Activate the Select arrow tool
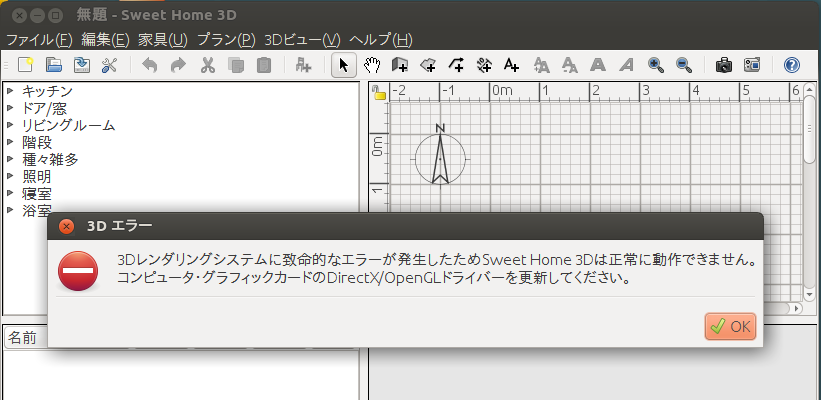The image size is (821, 400). tap(344, 65)
